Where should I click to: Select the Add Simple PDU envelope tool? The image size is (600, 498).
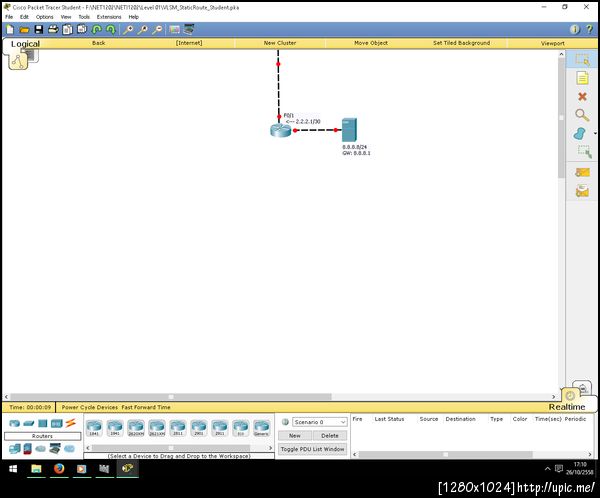tap(582, 173)
